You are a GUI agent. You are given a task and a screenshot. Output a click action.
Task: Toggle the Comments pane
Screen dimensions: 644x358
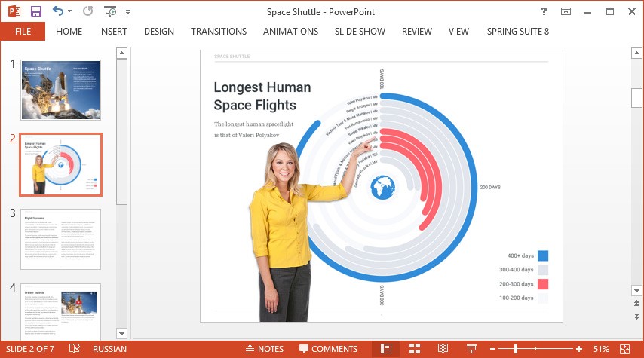(x=328, y=349)
